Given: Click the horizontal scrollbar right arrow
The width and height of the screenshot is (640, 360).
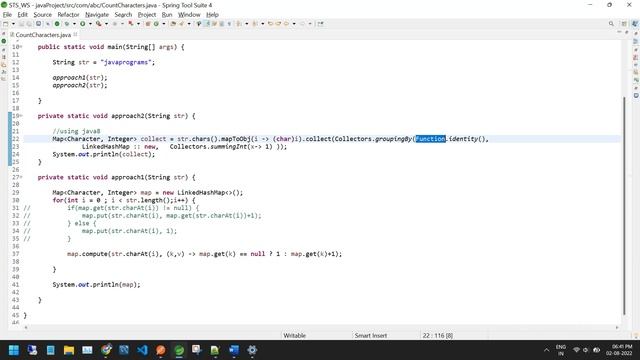Looking at the screenshot, I should coord(617,327).
